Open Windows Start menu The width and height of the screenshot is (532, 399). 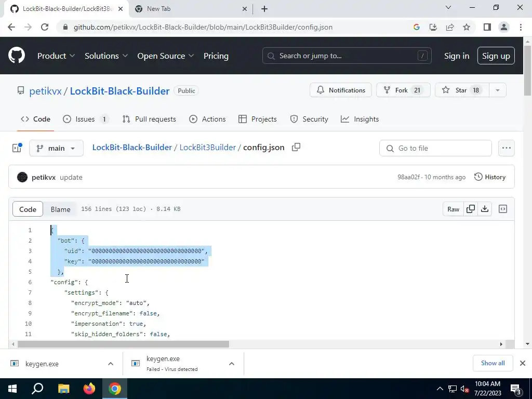click(12, 389)
